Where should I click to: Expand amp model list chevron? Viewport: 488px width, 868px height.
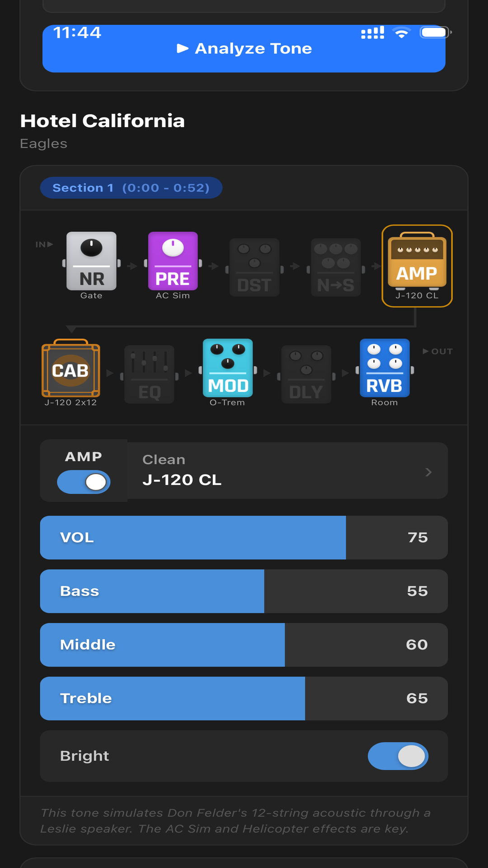[428, 472]
